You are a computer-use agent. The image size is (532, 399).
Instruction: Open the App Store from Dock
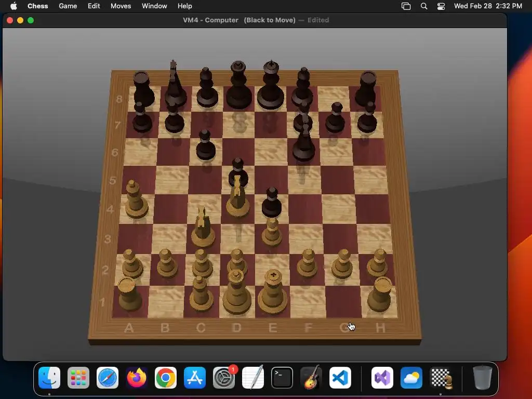195,378
